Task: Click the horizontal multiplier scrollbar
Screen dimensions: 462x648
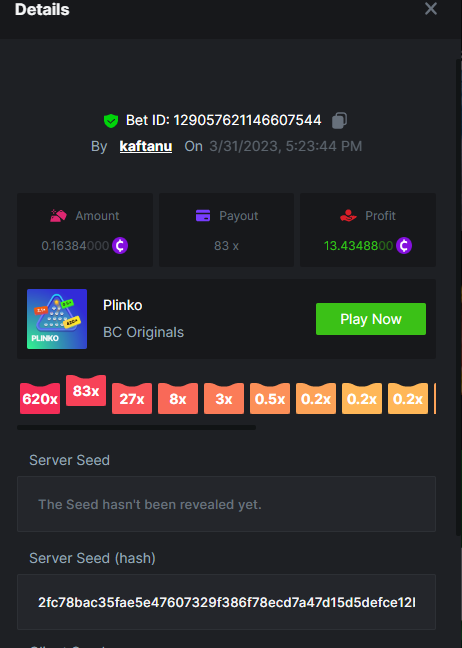Action: coord(136,427)
